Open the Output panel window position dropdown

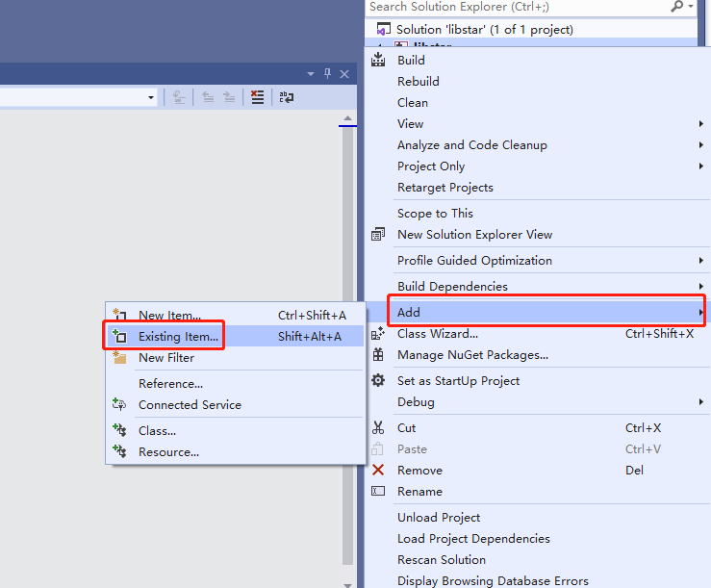(311, 74)
